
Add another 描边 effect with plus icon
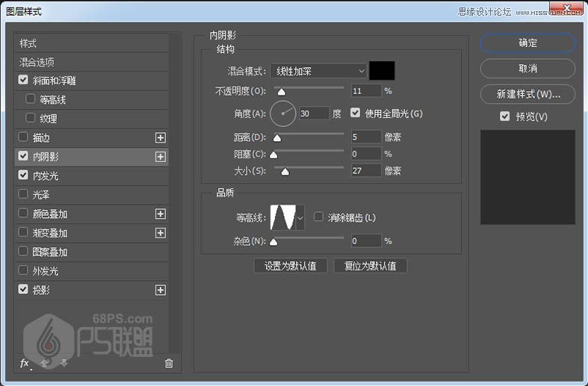tap(161, 138)
